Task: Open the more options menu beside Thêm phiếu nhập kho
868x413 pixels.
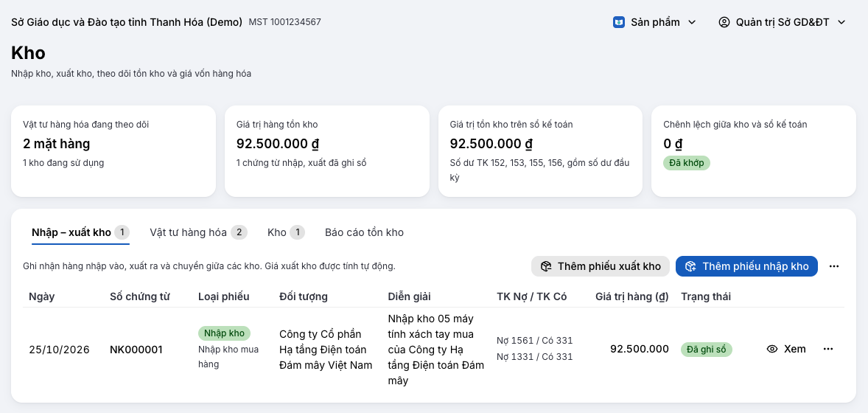Action: coord(834,266)
